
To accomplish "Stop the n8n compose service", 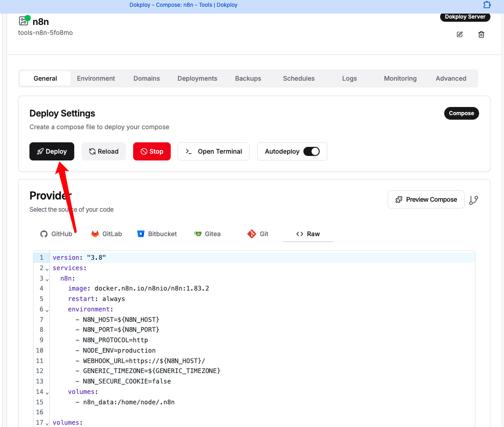I will (152, 151).
